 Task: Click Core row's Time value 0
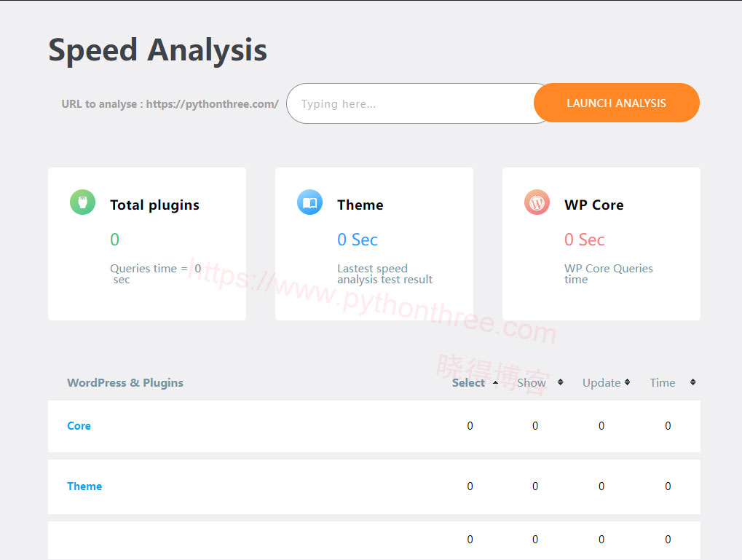click(x=668, y=425)
